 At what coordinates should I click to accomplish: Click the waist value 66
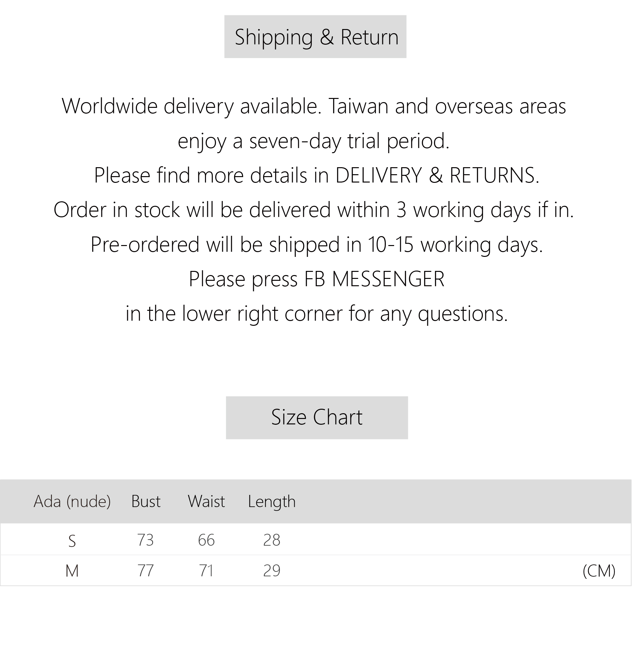point(206,540)
